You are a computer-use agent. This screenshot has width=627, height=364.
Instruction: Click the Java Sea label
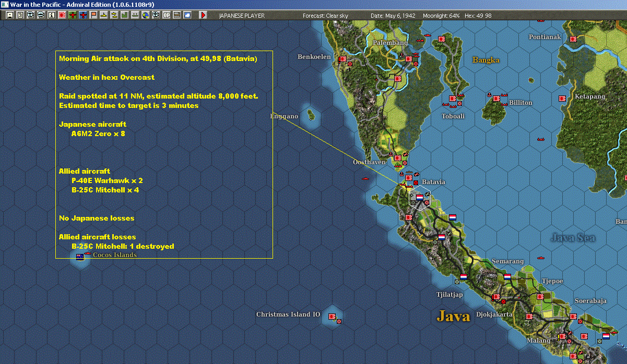point(573,238)
